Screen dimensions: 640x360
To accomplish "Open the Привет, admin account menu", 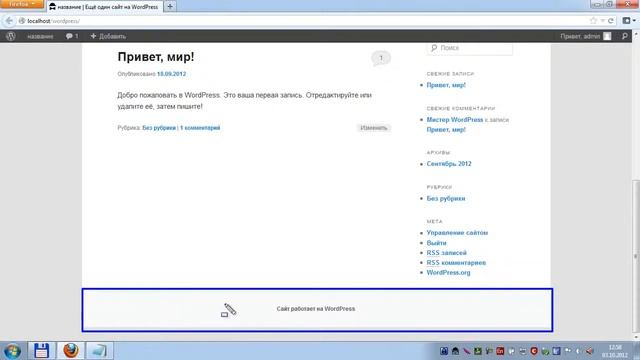I will pos(585,36).
